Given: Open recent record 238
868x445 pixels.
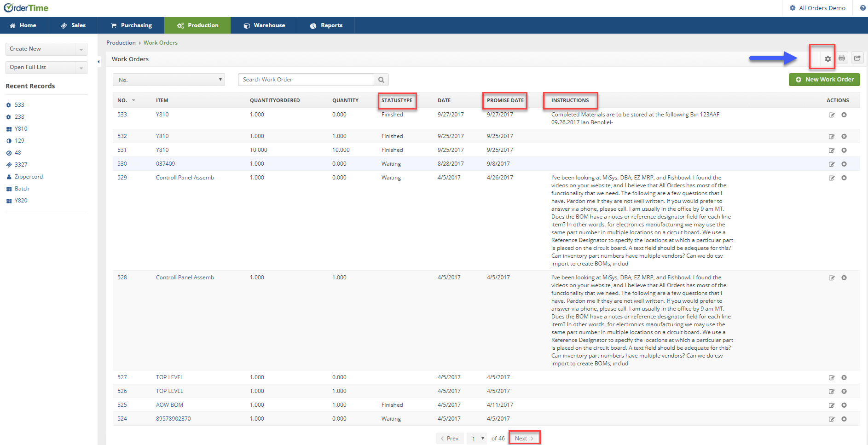Looking at the screenshot, I should pyautogui.click(x=19, y=117).
